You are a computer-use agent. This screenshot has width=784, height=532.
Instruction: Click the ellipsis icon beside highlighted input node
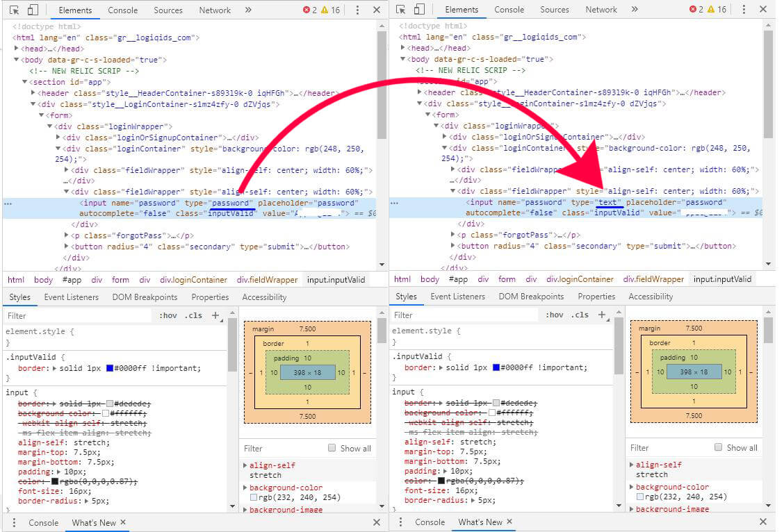[x=7, y=202]
